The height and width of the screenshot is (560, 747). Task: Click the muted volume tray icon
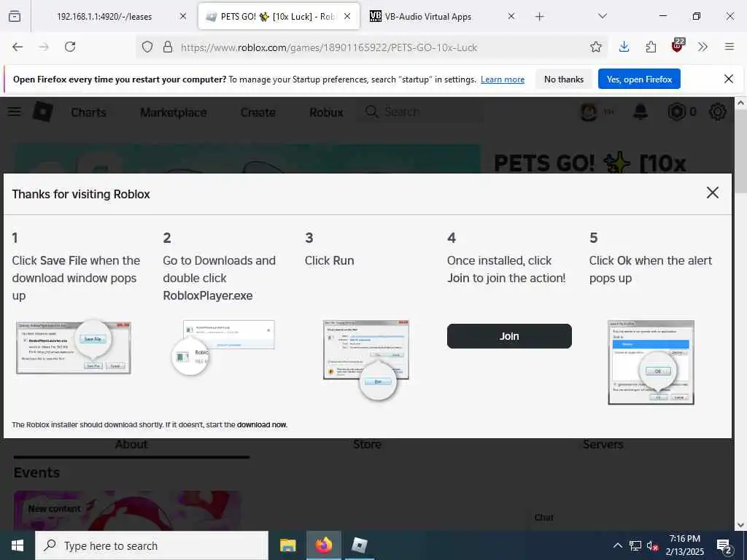click(x=653, y=545)
